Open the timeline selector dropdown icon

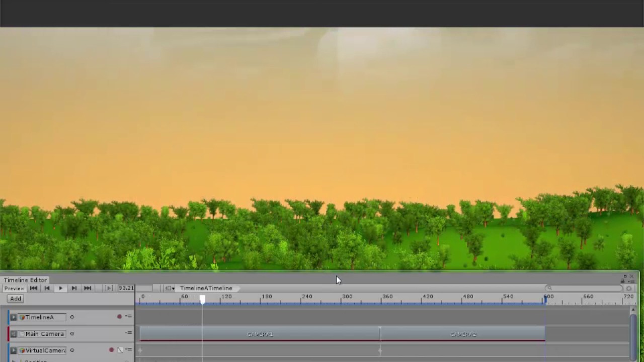170,289
